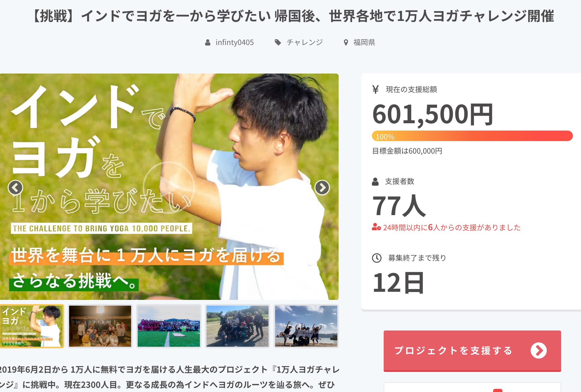The image size is (581, 392).
Task: Click the clock icon beside 募集終了まで残り
Action: tap(377, 258)
